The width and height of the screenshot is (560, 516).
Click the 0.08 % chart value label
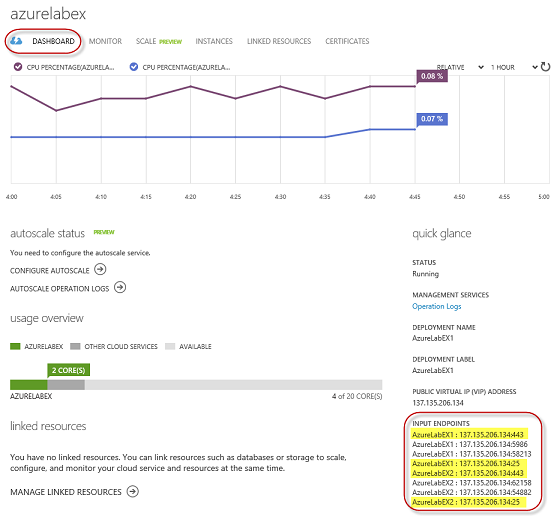[x=432, y=76]
